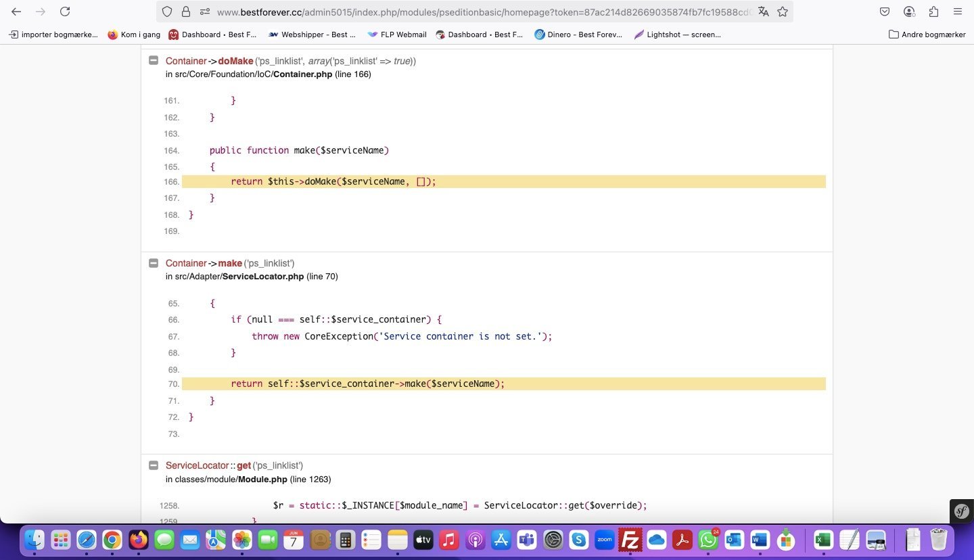Open the Webshipper - Best bookmark
Image resolution: width=974 pixels, height=560 pixels.
(x=312, y=34)
